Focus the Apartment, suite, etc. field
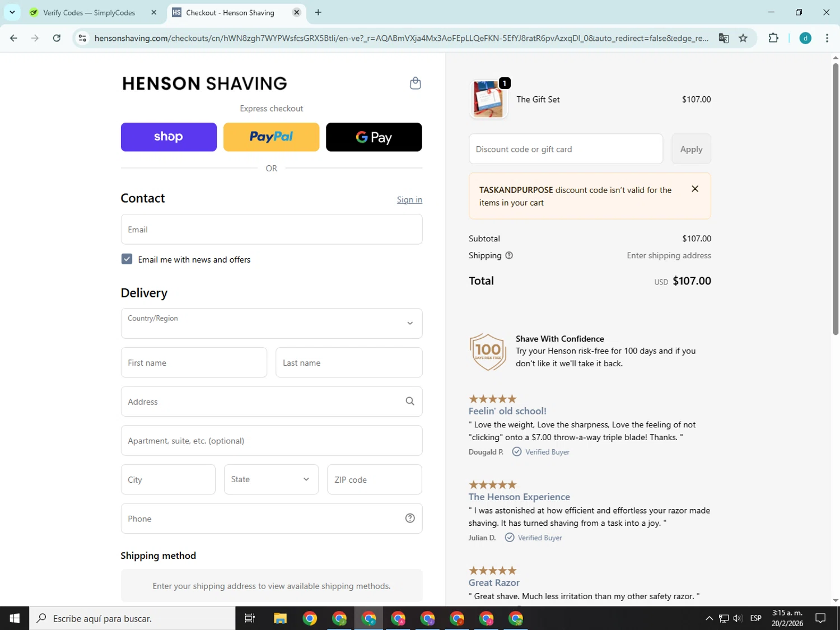Image resolution: width=840 pixels, height=630 pixels. click(272, 440)
